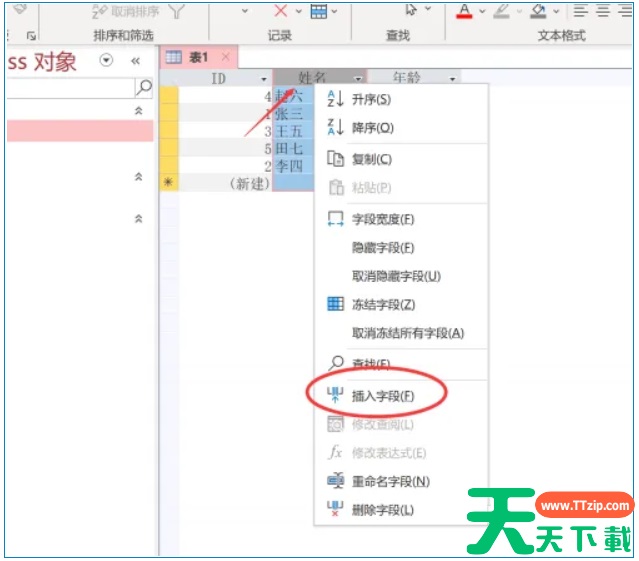639x561 pixels.
Task: Open font color dropdown arrow
Action: point(482,11)
